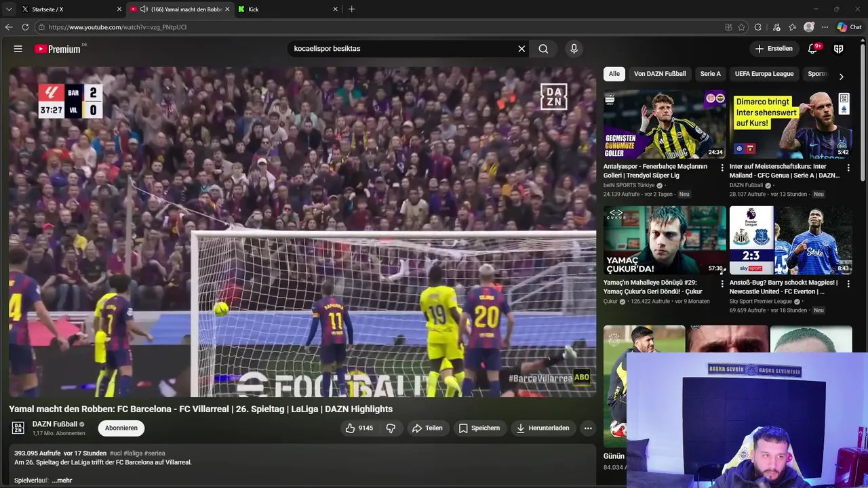
Task: Open the browser profile avatar
Action: pos(808,27)
